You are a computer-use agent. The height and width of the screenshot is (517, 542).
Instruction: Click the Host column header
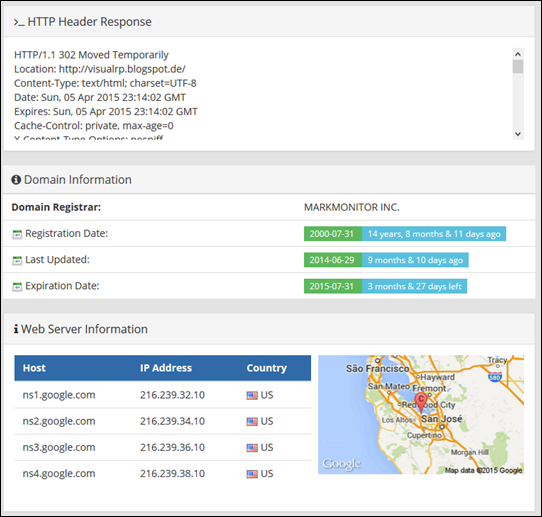(34, 368)
